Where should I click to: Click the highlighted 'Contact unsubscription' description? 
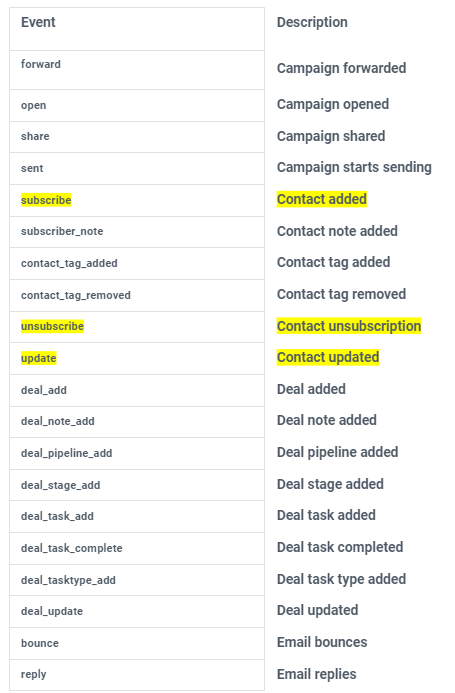point(349,326)
